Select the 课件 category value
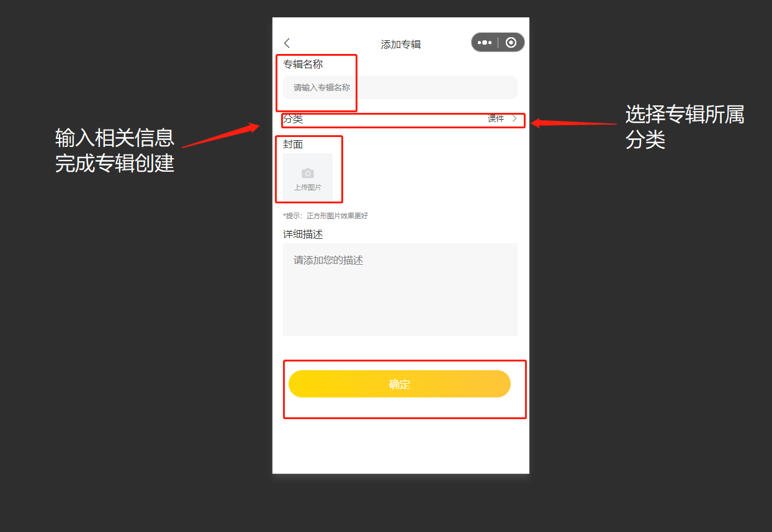 point(496,118)
